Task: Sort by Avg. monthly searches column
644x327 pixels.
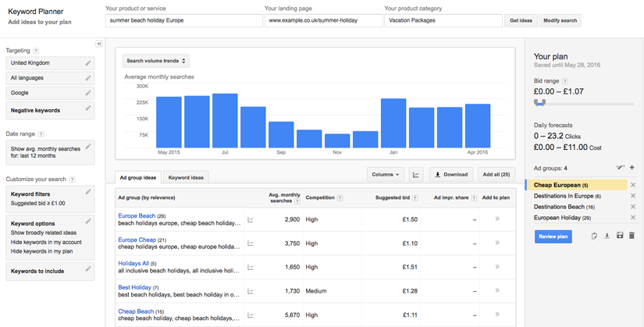Action: pos(285,197)
